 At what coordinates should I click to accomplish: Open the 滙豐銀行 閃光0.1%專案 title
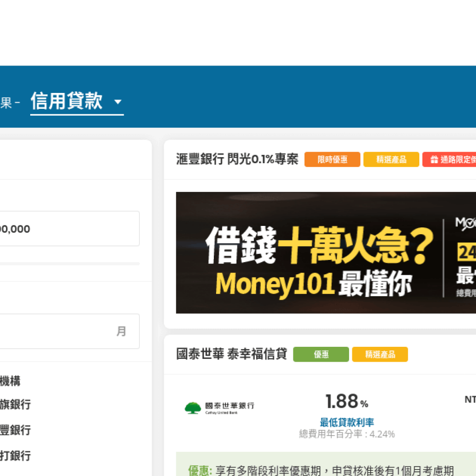point(237,160)
